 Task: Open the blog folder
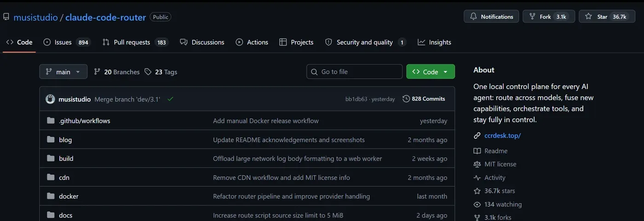[65, 140]
